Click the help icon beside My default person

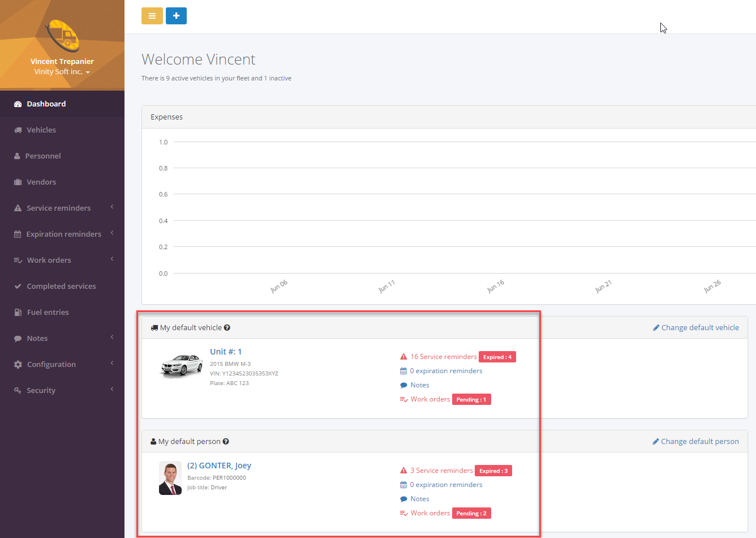(x=226, y=442)
